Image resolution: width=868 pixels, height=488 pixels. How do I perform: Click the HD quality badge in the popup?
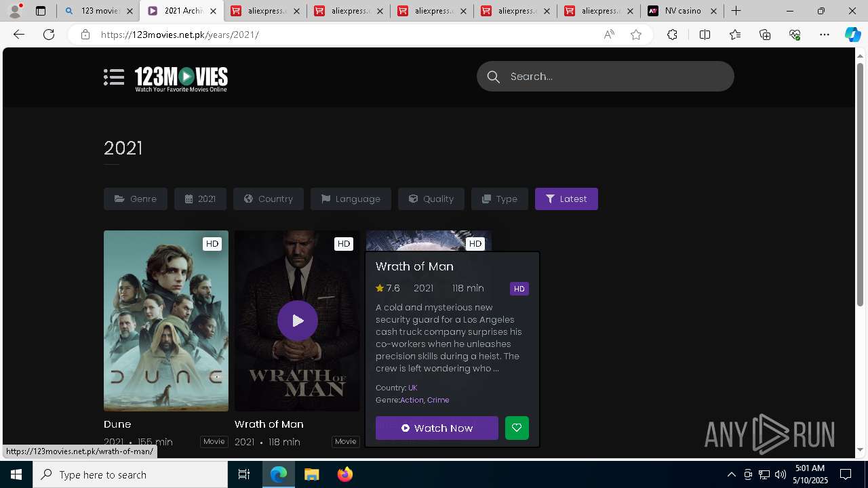point(519,289)
